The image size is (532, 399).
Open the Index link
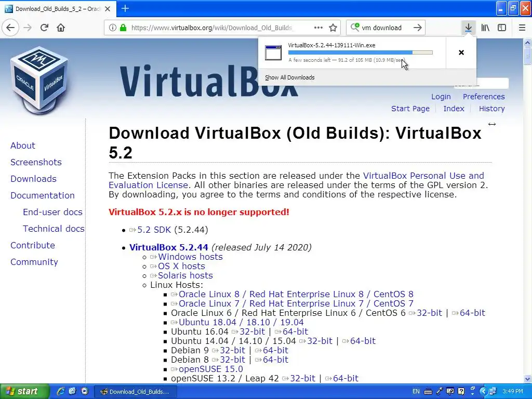click(x=454, y=109)
